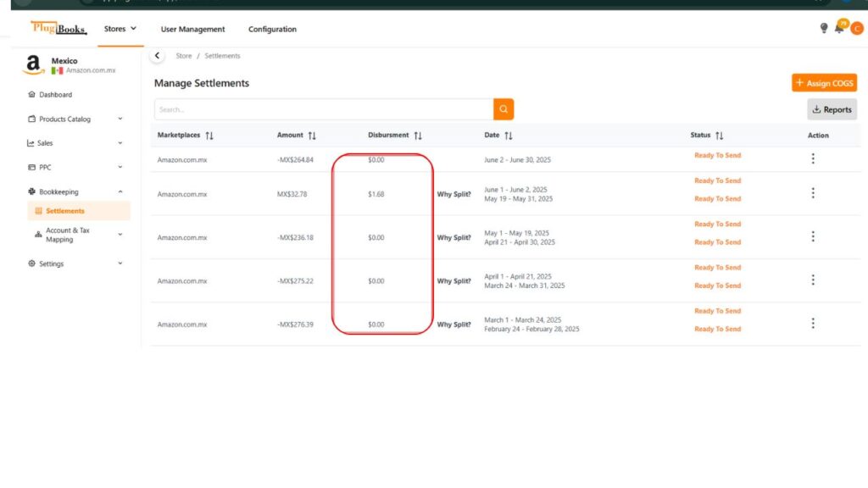This screenshot has height=488, width=868.
Task: Expand the Products Catalog chevron
Action: pyautogui.click(x=120, y=119)
